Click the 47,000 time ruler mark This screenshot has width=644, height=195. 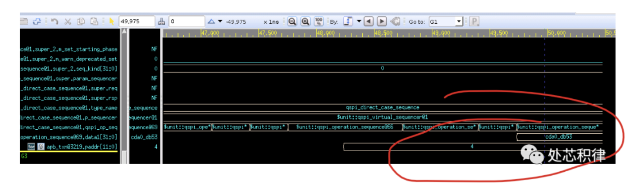[x=210, y=33]
